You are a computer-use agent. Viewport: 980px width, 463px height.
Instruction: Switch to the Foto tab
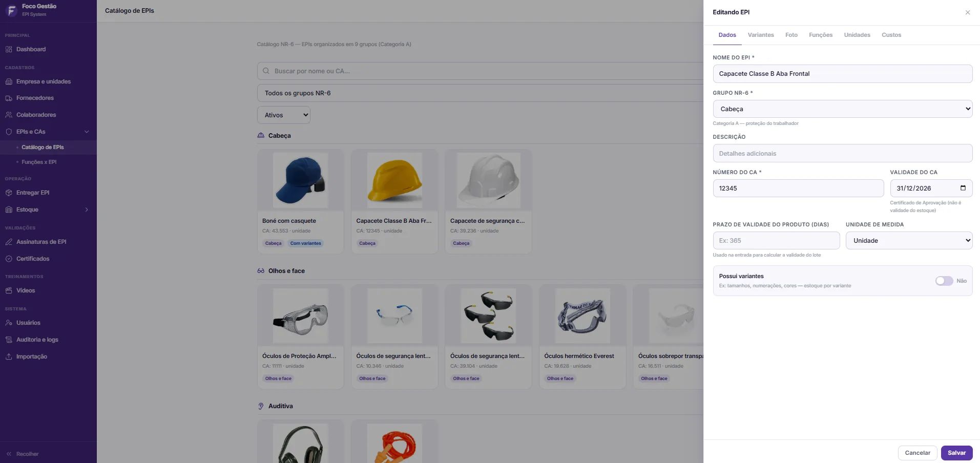tap(791, 35)
